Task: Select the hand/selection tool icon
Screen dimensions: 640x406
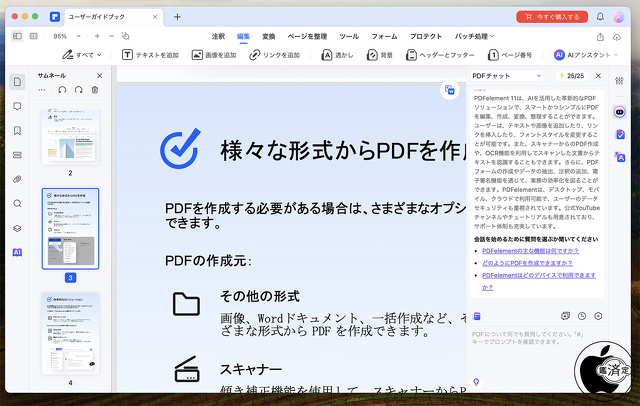Action: [x=126, y=36]
